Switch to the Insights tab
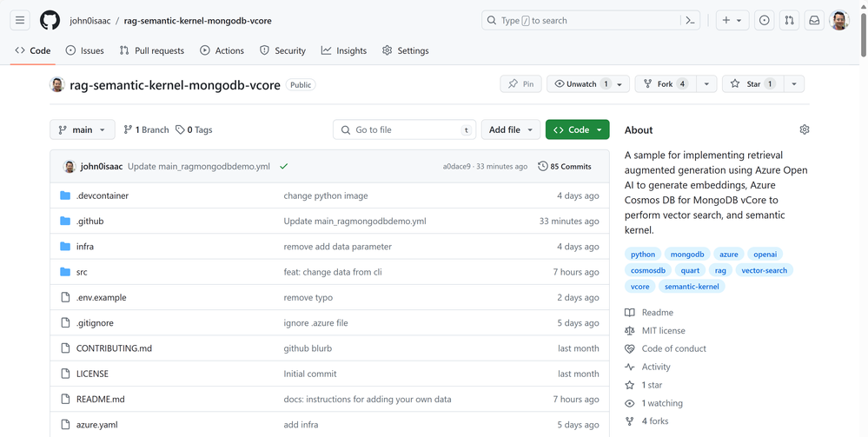The width and height of the screenshot is (868, 437). click(x=344, y=50)
